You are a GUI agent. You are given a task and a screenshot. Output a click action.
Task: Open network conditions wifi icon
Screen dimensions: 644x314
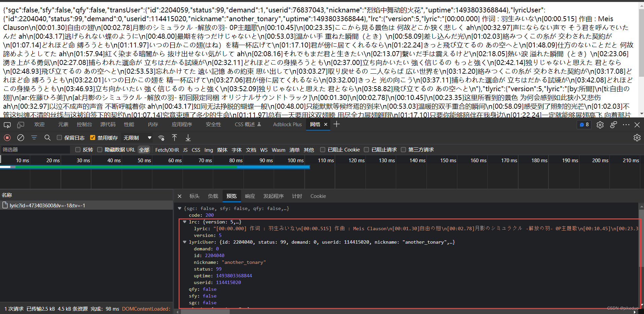[x=161, y=138]
